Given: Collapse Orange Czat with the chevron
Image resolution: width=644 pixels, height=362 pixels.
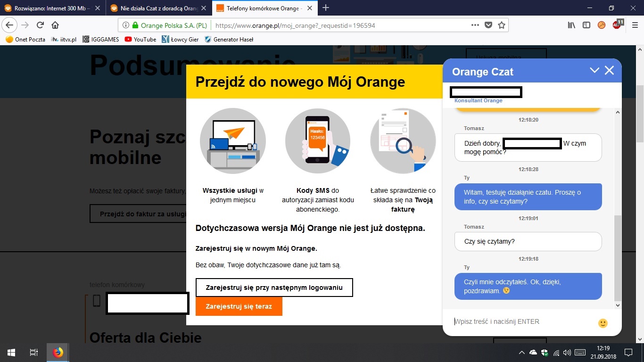Looking at the screenshot, I should (594, 71).
